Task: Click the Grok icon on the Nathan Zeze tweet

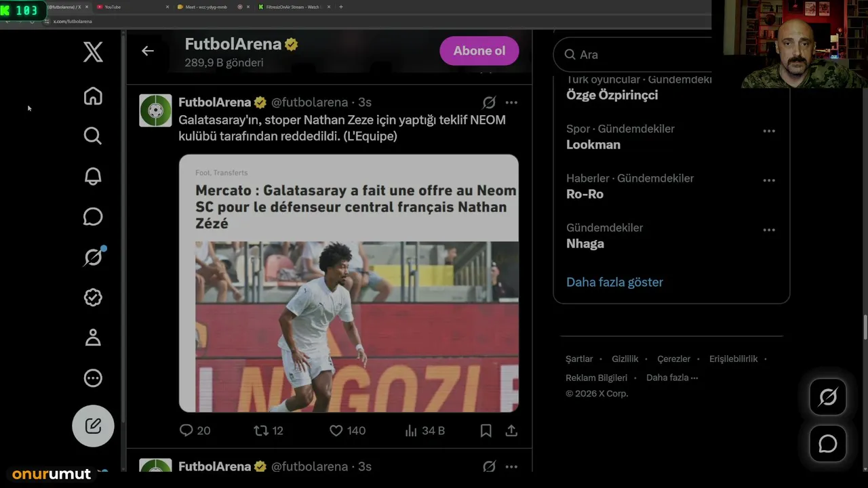Action: [489, 102]
